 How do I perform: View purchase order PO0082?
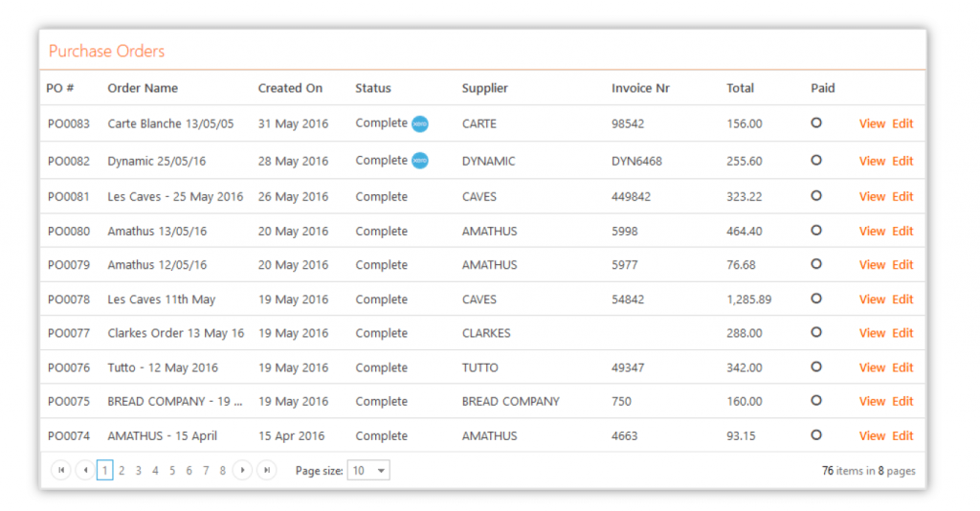tap(872, 161)
